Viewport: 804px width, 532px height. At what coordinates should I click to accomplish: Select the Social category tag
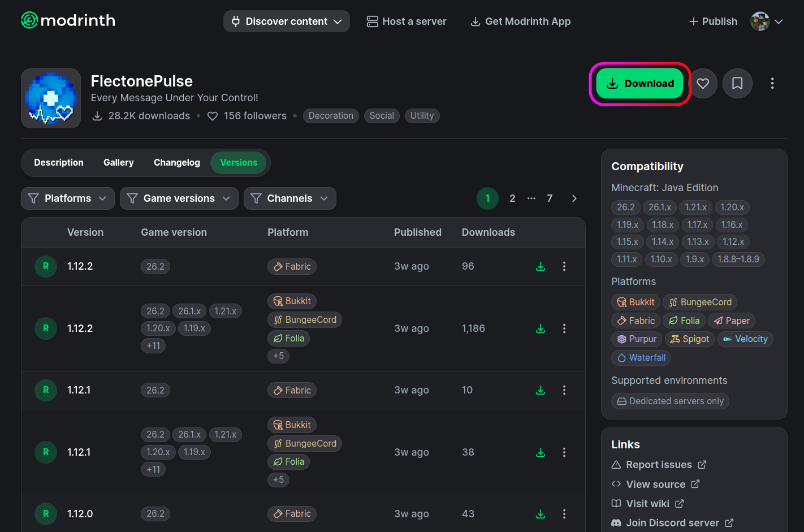click(382, 116)
